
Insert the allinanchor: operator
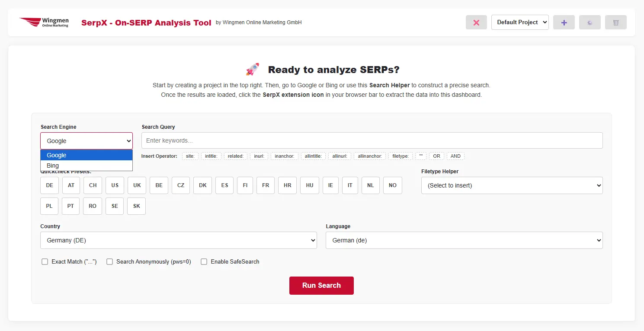click(370, 156)
